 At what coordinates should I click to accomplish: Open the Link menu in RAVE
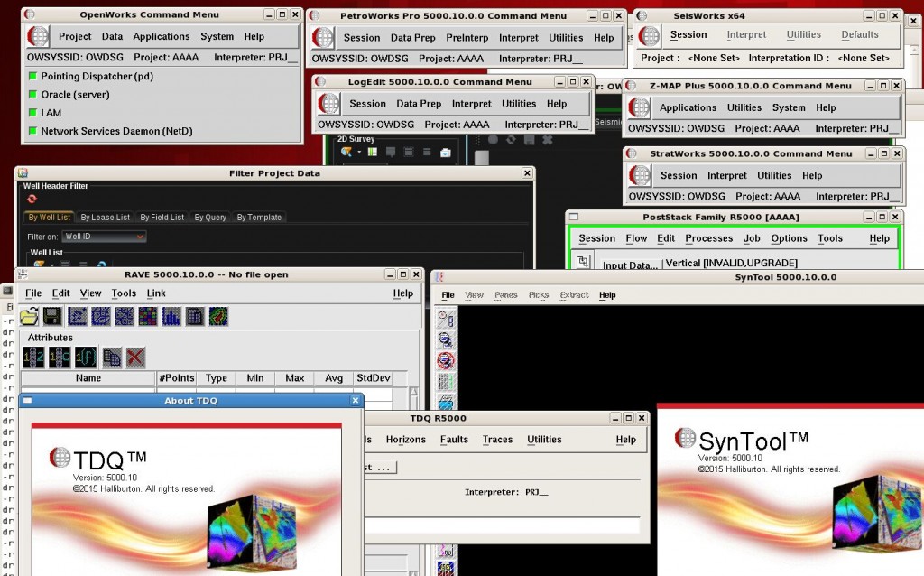[x=156, y=293]
